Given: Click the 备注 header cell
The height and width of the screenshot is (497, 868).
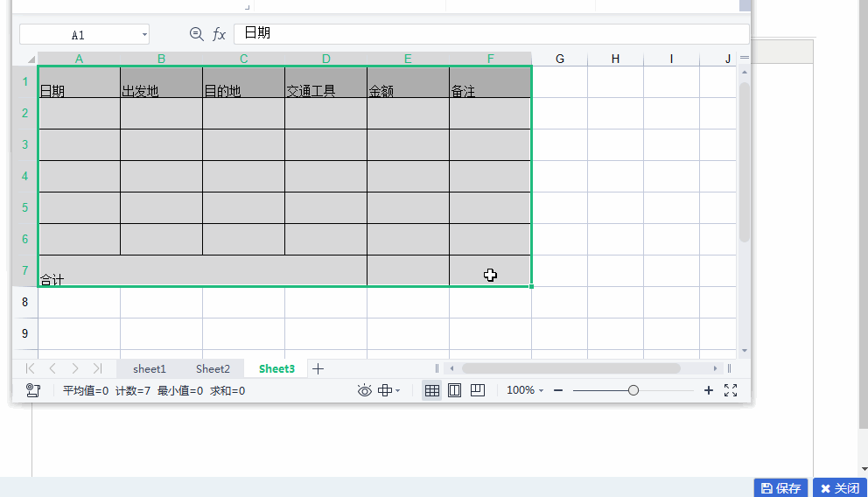Looking at the screenshot, I should tap(491, 82).
